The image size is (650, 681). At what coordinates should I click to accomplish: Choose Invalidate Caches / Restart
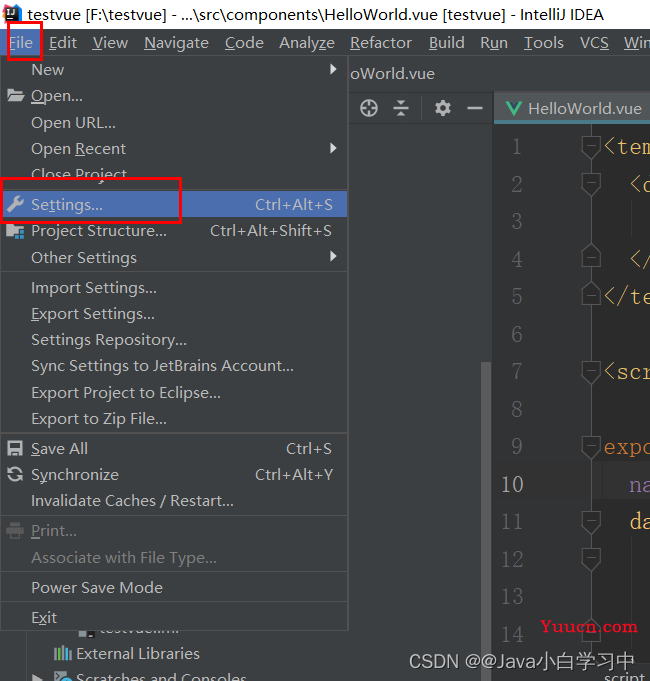coord(132,501)
